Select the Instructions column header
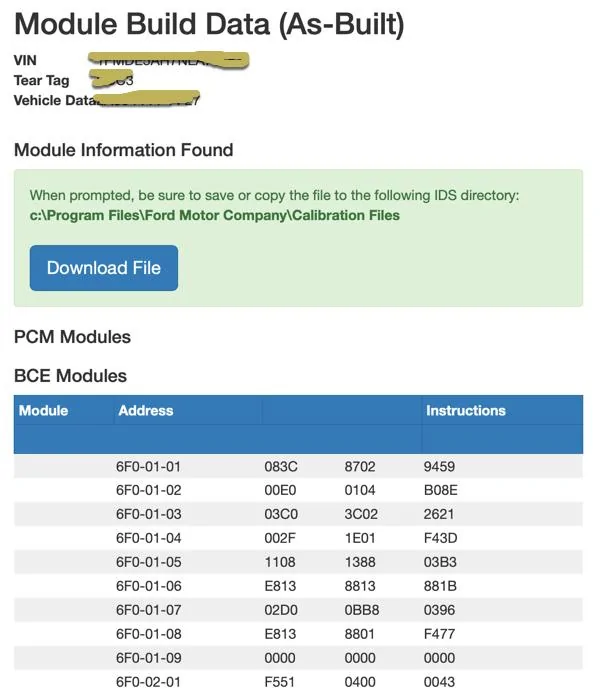Viewport: 605px width, 689px height. (x=466, y=410)
